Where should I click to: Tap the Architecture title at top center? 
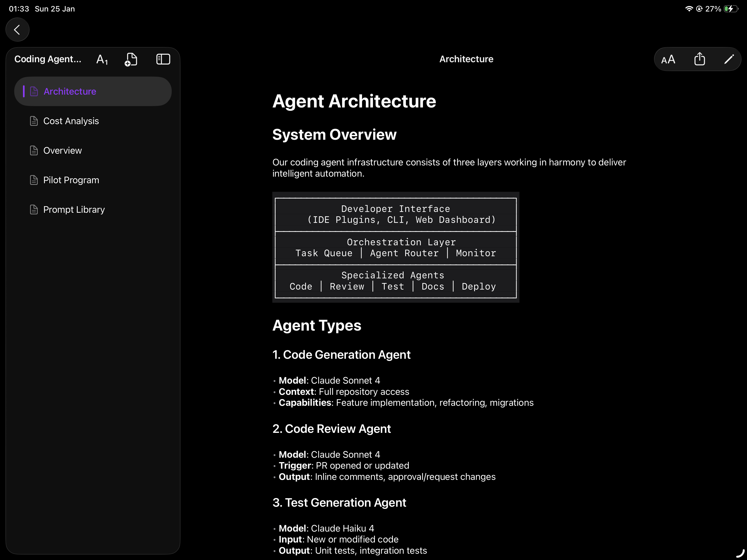tap(466, 59)
